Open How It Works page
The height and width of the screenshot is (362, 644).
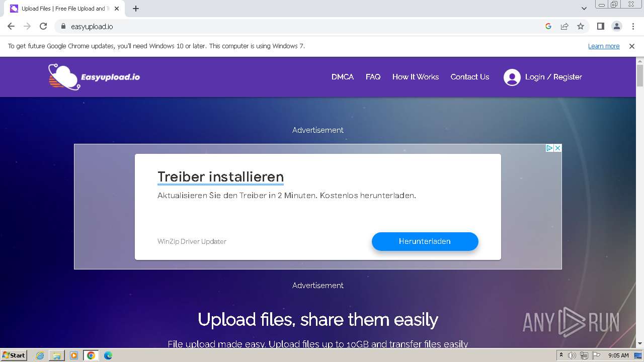(x=416, y=77)
